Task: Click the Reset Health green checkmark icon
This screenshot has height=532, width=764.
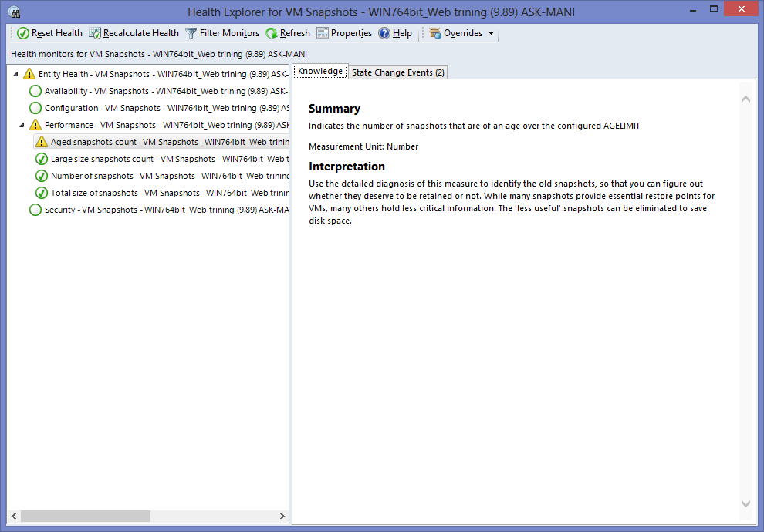Action: (x=23, y=33)
